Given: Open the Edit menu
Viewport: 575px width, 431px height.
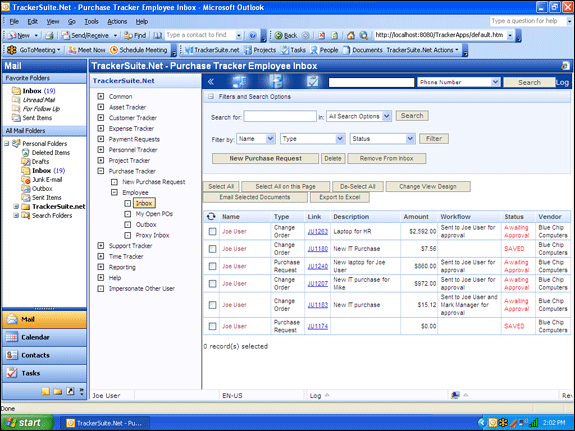Looking at the screenshot, I should pyautogui.click(x=33, y=21).
